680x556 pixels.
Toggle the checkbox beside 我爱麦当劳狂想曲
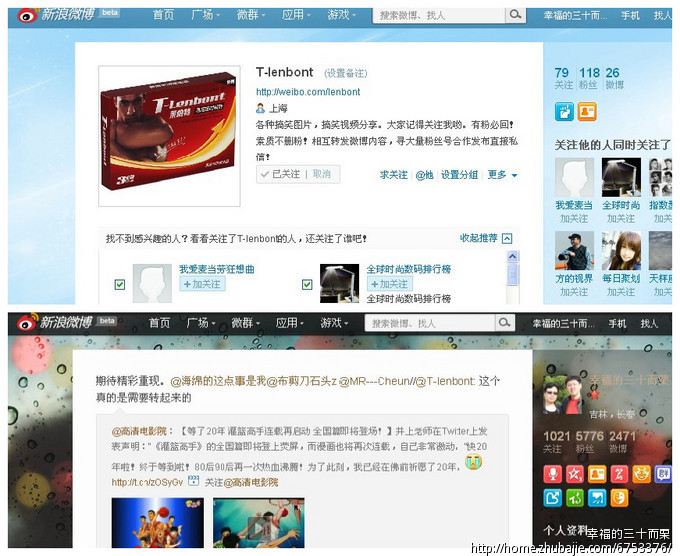(x=120, y=284)
